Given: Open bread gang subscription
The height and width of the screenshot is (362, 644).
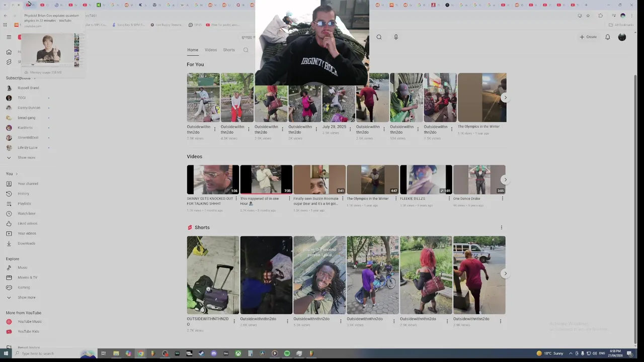Looking at the screenshot, I should coord(28,118).
